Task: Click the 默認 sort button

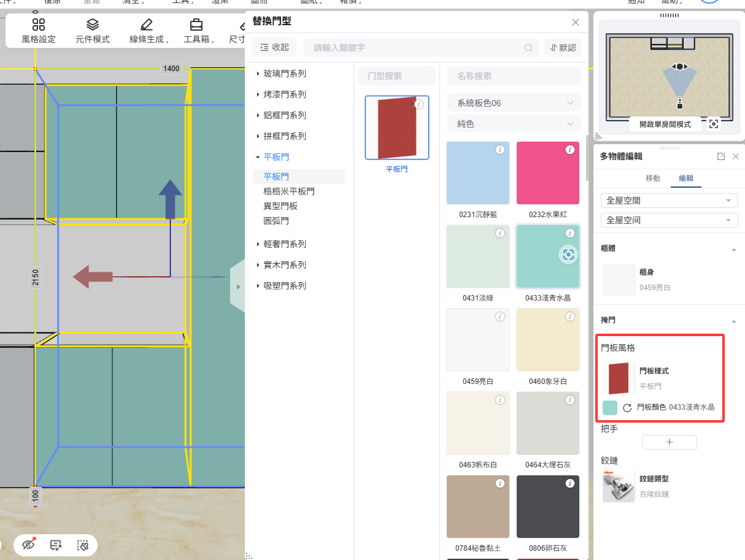Action: tap(562, 47)
